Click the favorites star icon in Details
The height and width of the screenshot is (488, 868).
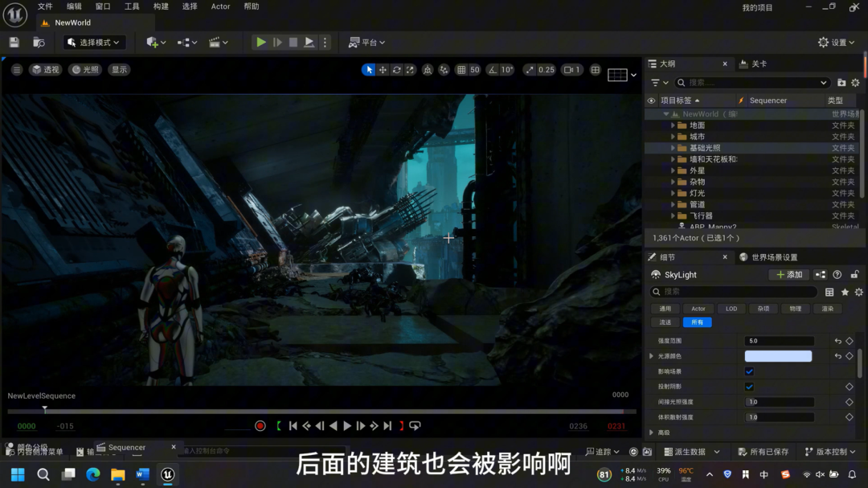845,292
